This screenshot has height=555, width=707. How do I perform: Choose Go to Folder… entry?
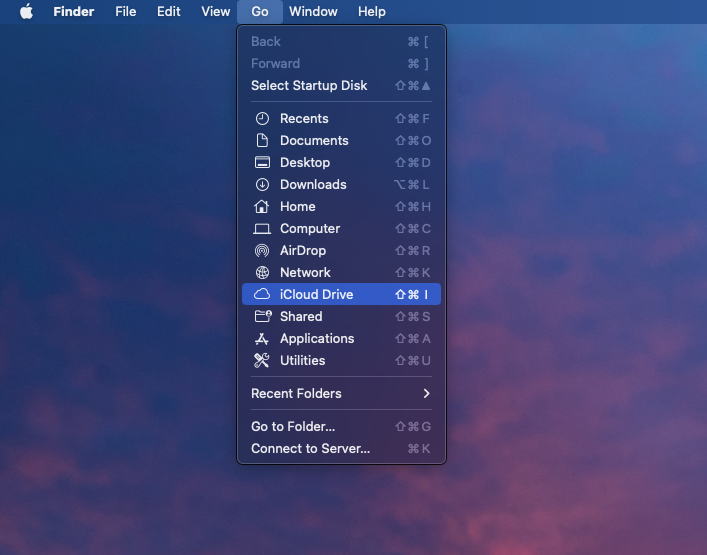(x=341, y=427)
